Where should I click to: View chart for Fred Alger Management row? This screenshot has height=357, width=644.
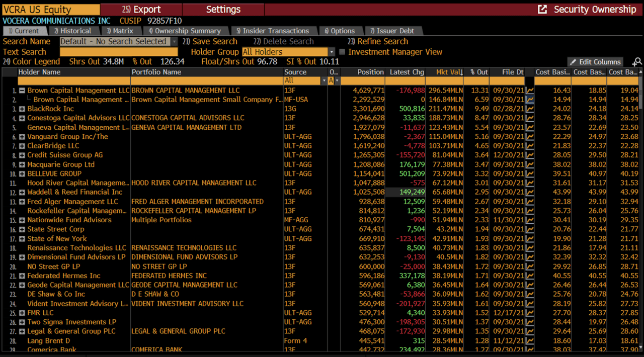point(530,202)
